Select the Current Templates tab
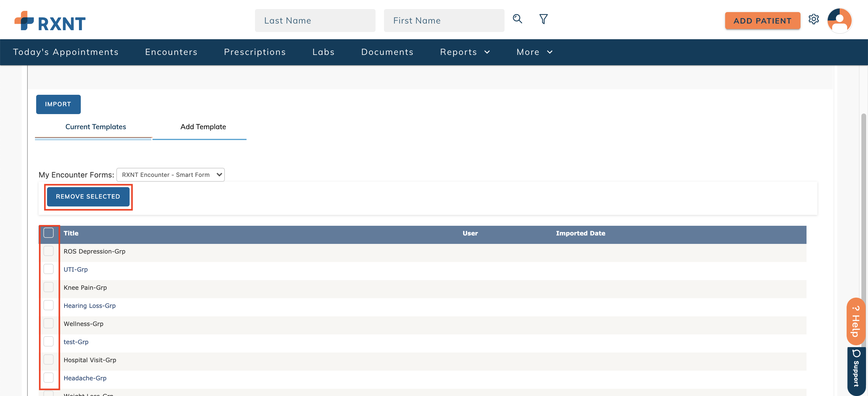 pos(95,127)
